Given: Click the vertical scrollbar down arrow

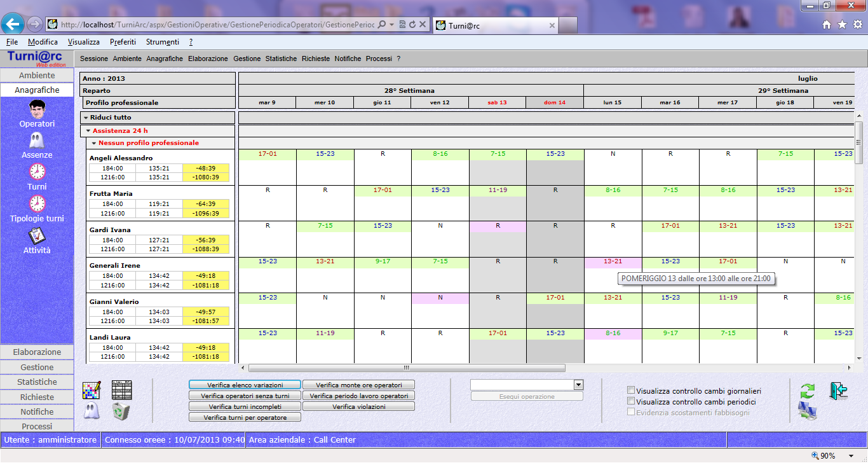Looking at the screenshot, I should point(859,359).
